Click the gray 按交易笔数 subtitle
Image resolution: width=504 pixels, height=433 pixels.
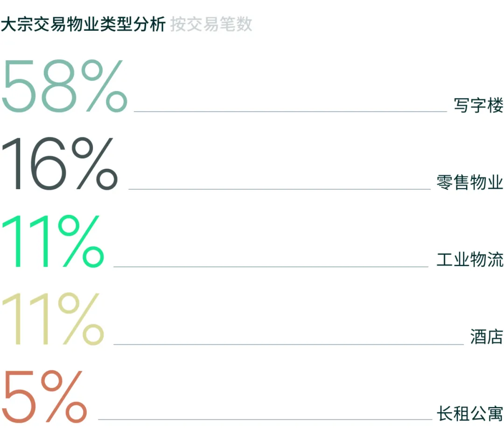coord(211,24)
